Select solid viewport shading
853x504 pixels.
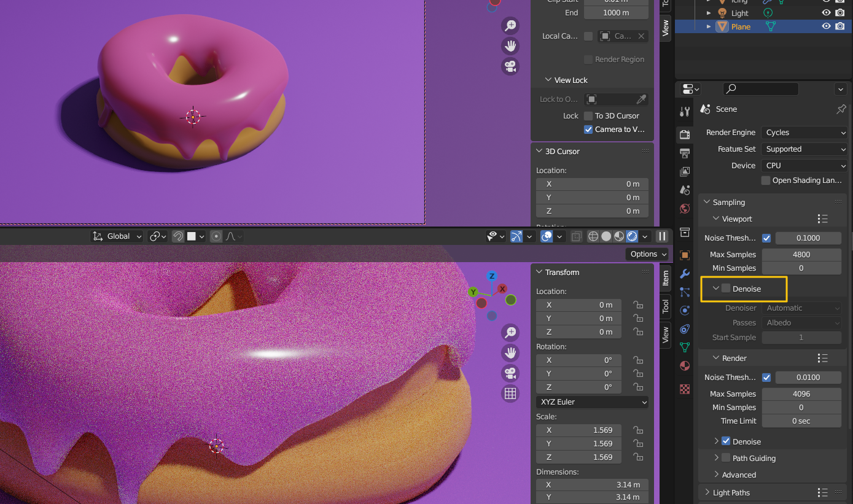(606, 236)
